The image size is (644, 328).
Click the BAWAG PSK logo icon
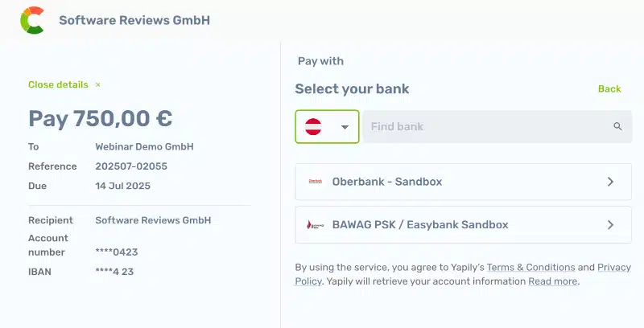pos(316,224)
